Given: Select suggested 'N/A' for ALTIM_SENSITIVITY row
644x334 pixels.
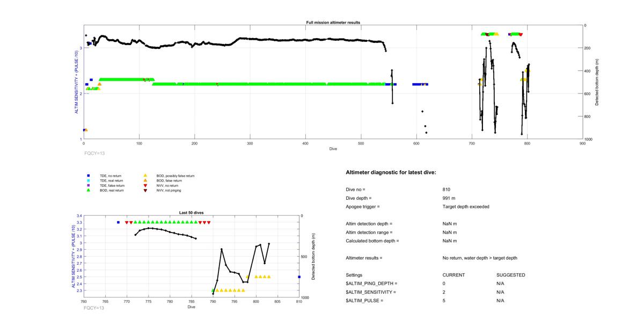Looking at the screenshot, I should tap(501, 292).
